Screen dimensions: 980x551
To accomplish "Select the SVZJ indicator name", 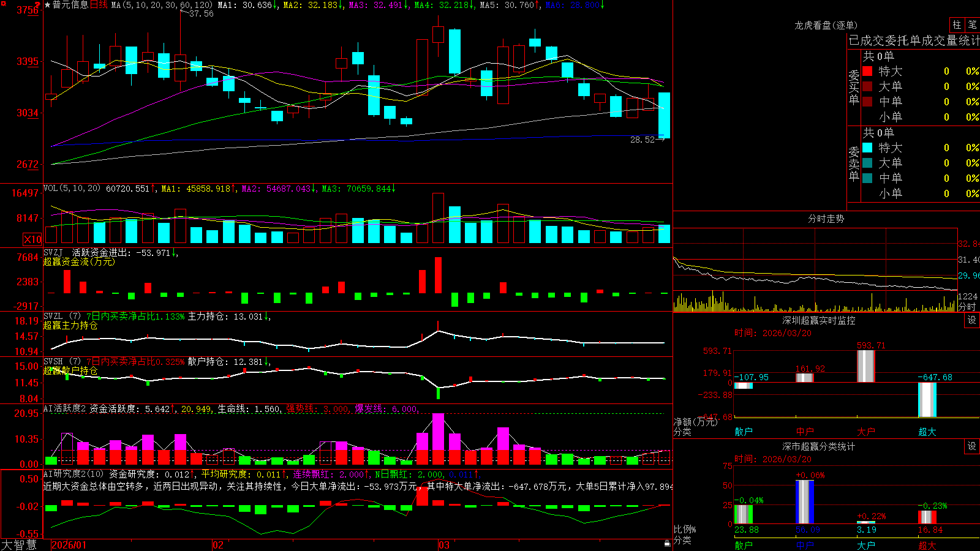I will tap(53, 253).
